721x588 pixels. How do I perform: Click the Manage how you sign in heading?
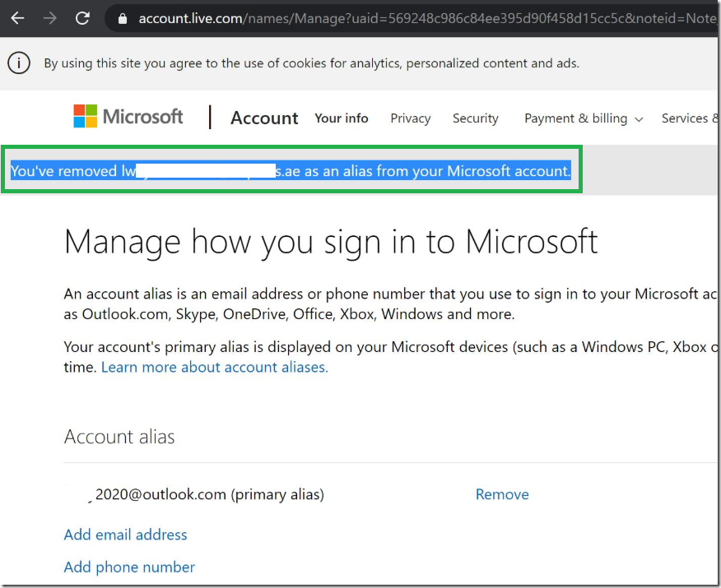[331, 242]
